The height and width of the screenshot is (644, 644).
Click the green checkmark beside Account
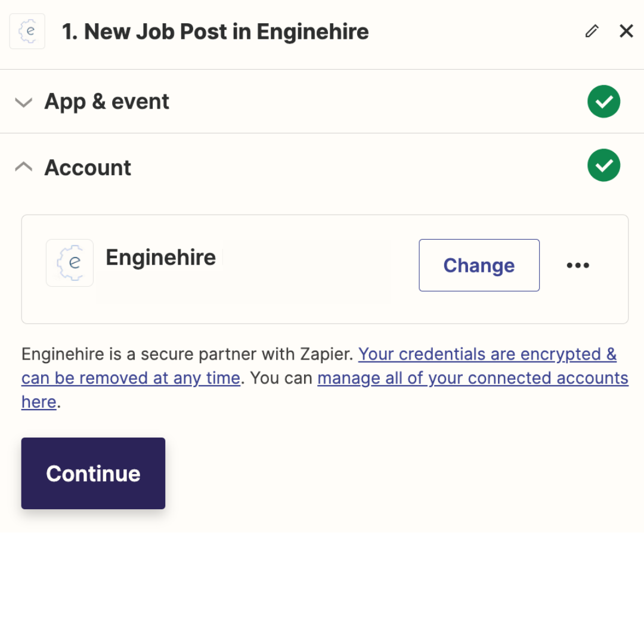pyautogui.click(x=603, y=166)
